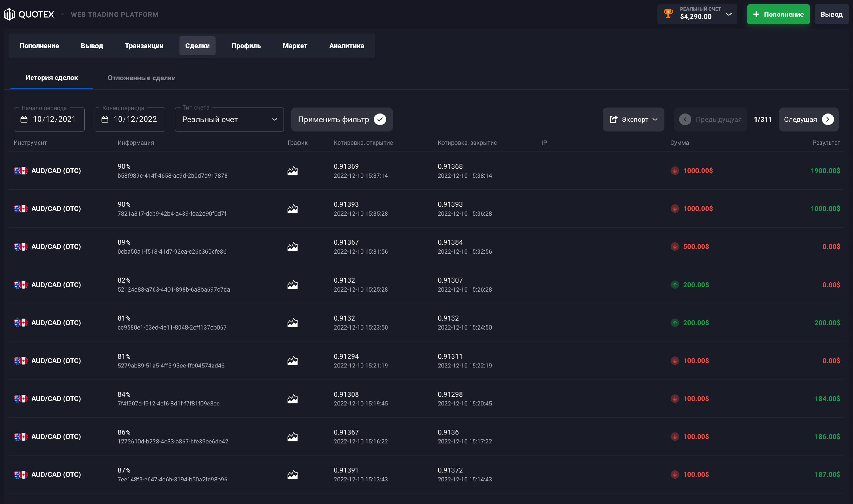Open the Профиль tab
The height and width of the screenshot is (504, 853).
click(246, 46)
